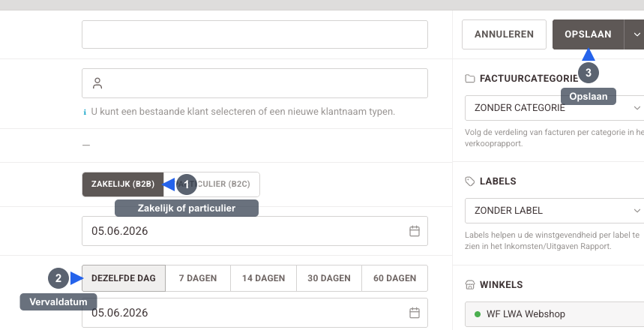Click the Winkels section heading
This screenshot has height=330, width=644.
[x=501, y=285]
